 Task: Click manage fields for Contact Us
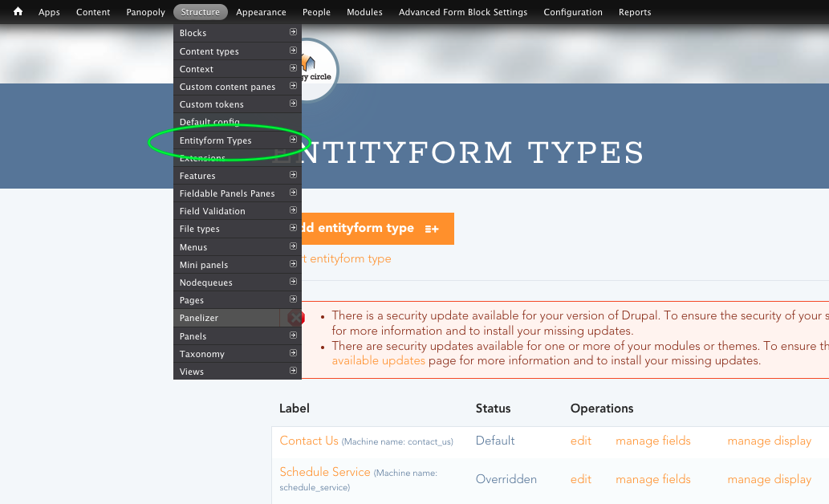tap(653, 441)
